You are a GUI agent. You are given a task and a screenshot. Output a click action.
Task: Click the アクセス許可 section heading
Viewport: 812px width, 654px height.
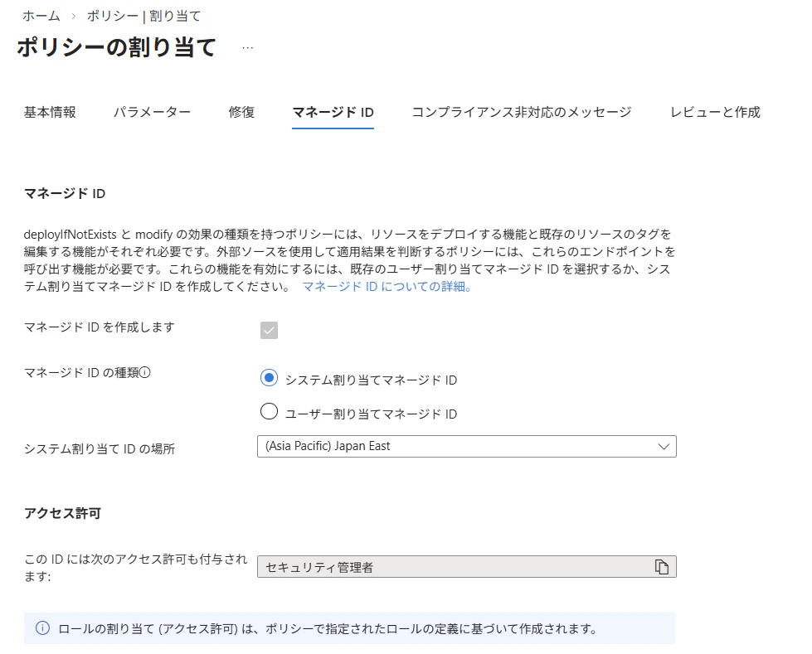pos(62,513)
